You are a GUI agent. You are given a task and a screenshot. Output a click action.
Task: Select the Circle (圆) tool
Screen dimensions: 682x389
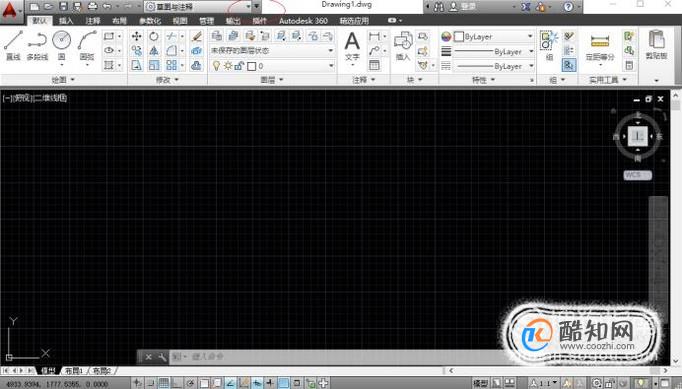tap(62, 45)
